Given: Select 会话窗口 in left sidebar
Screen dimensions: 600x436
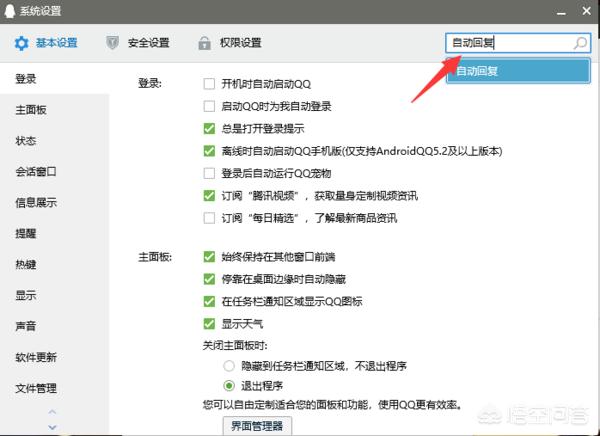Looking at the screenshot, I should coord(35,171).
